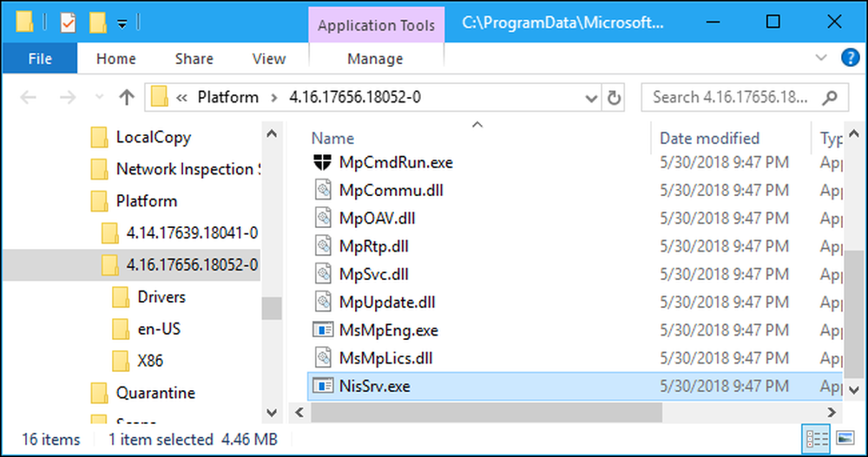Sort by the Date modified column header

709,139
